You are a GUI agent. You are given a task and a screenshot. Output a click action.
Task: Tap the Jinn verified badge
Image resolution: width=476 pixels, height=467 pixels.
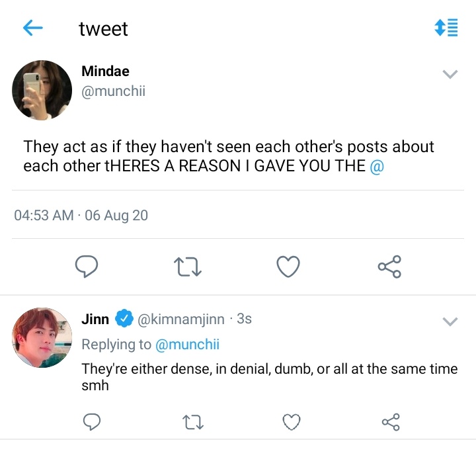(124, 319)
